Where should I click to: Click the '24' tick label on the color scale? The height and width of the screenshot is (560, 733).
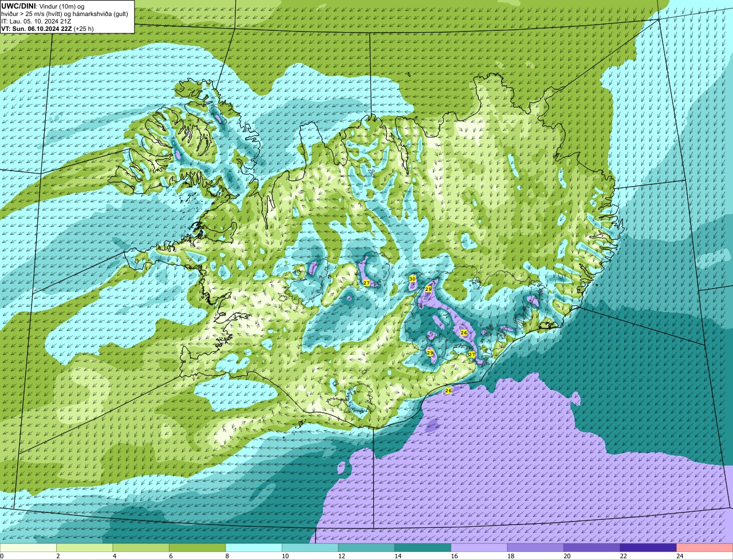[x=680, y=556]
